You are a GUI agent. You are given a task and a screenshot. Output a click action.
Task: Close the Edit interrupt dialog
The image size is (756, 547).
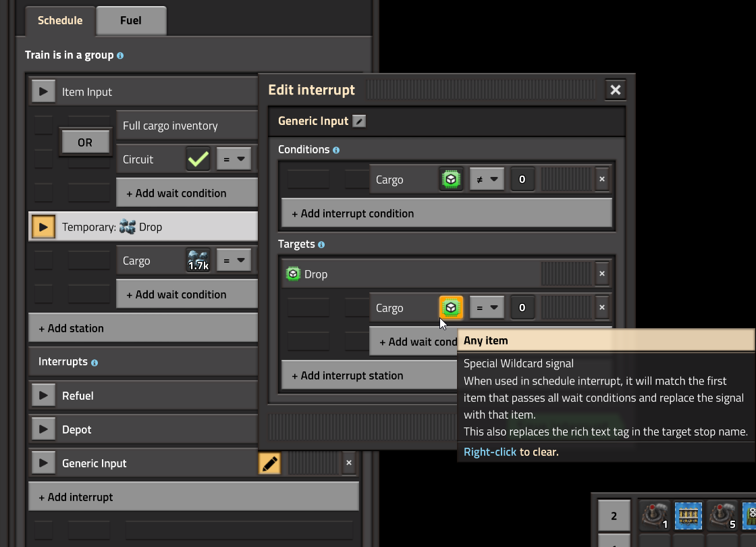click(x=616, y=90)
